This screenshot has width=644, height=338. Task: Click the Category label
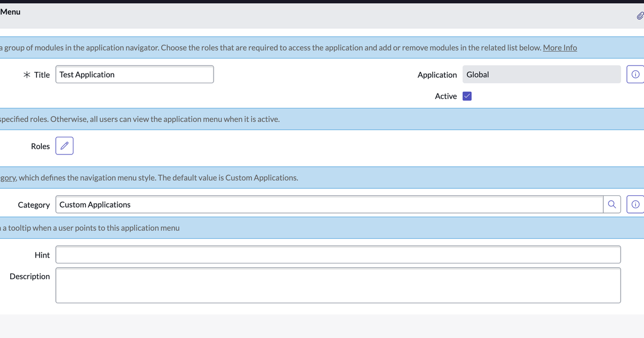[x=34, y=205]
